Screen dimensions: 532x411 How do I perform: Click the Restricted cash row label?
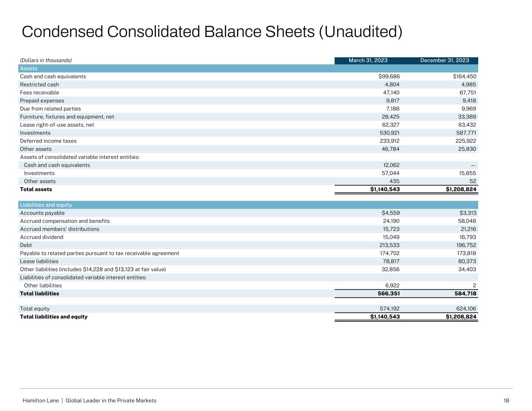pos(39,85)
